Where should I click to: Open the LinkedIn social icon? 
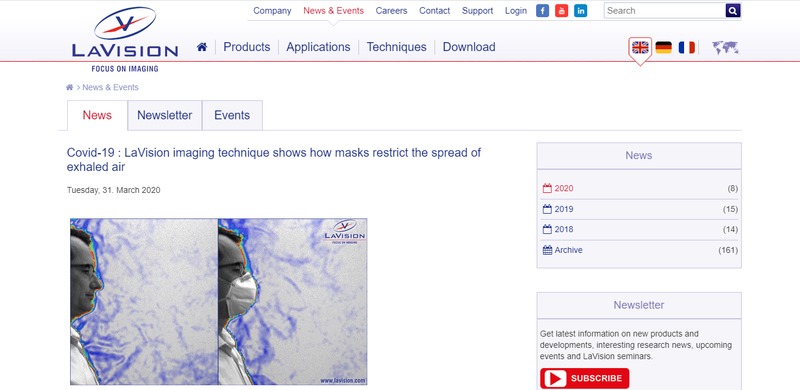[581, 11]
